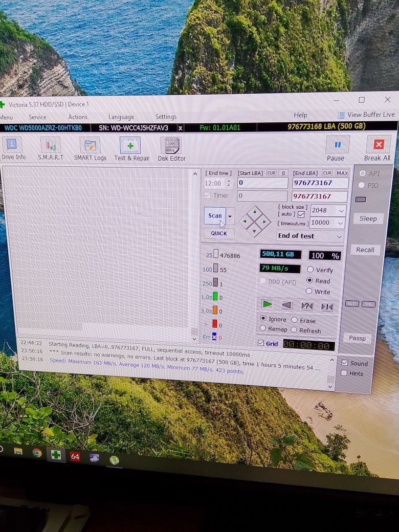The width and height of the screenshot is (399, 532).
Task: Click the green 1,0s block color indicator
Action: point(215,297)
